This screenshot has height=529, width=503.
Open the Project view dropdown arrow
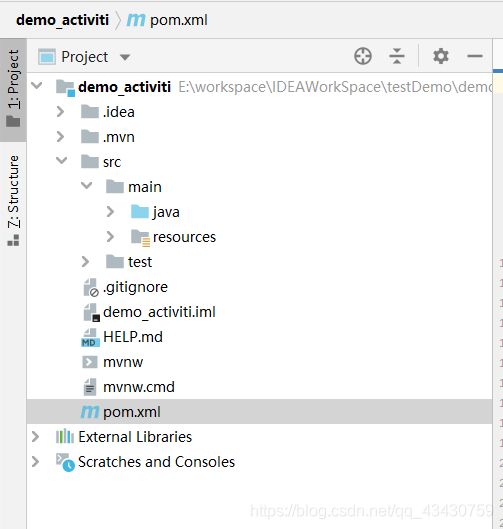pyautogui.click(x=125, y=57)
